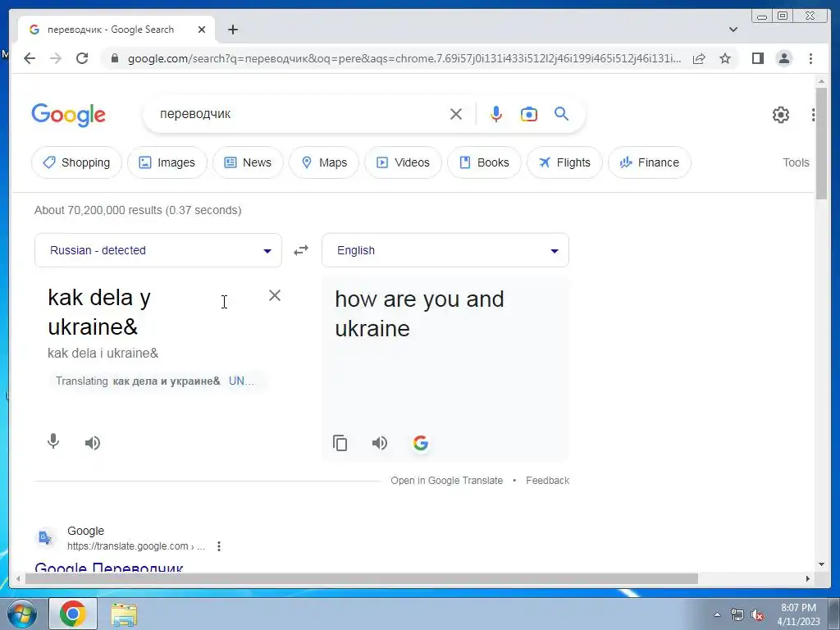This screenshot has height=630, width=840.
Task: Clear the Google search box
Action: (456, 114)
